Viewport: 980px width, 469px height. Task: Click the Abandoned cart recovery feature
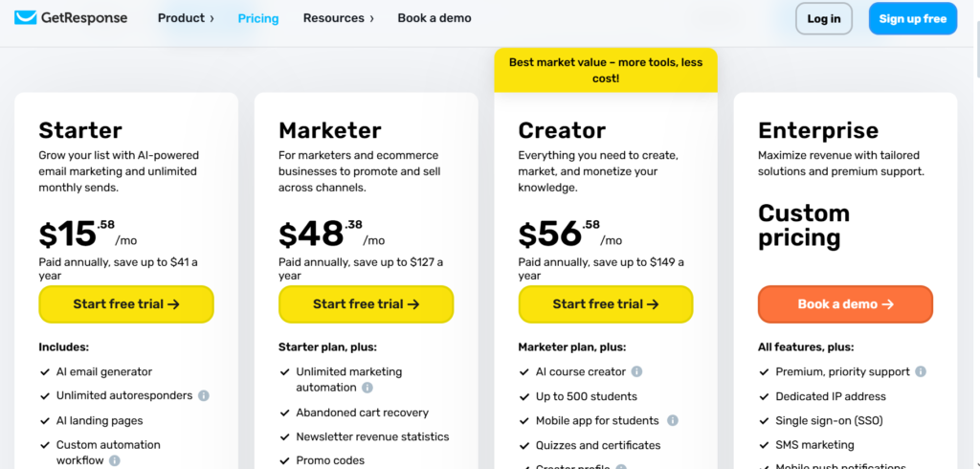click(x=363, y=413)
